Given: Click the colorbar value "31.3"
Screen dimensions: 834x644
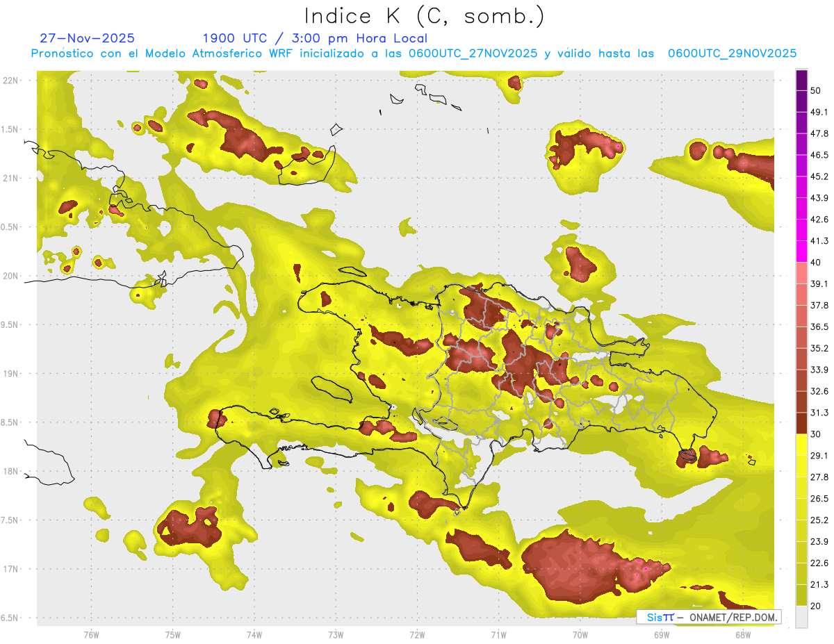Looking at the screenshot, I should click(x=819, y=413).
